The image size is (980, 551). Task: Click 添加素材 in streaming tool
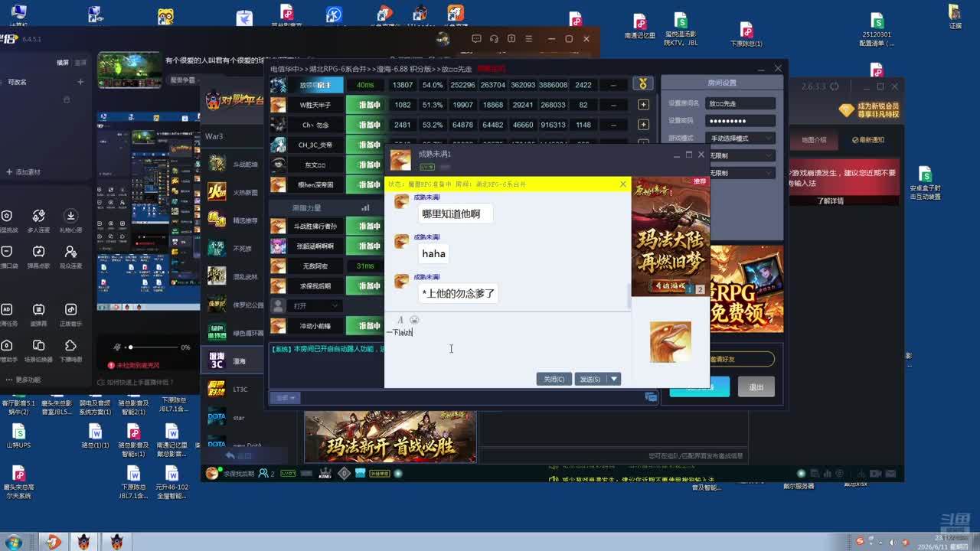pos(23,172)
